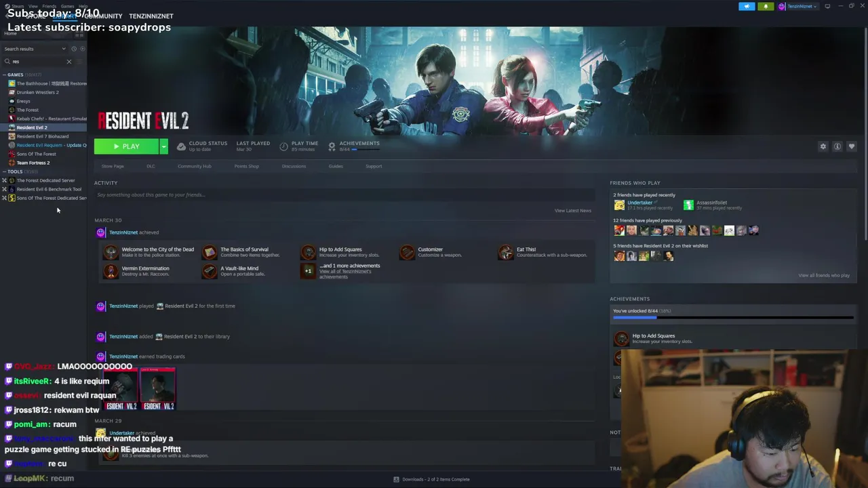
Task: Click Home in the library sidebar
Action: [x=10, y=33]
